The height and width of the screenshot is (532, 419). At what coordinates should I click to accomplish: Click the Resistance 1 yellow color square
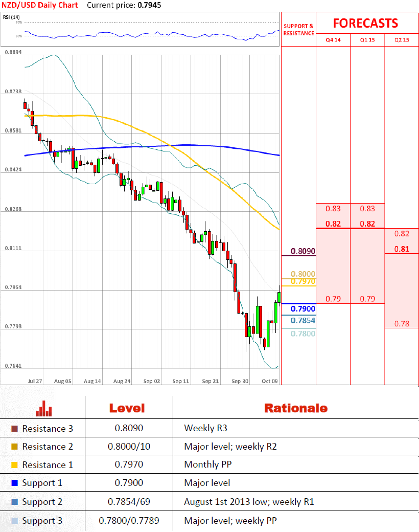click(x=15, y=465)
